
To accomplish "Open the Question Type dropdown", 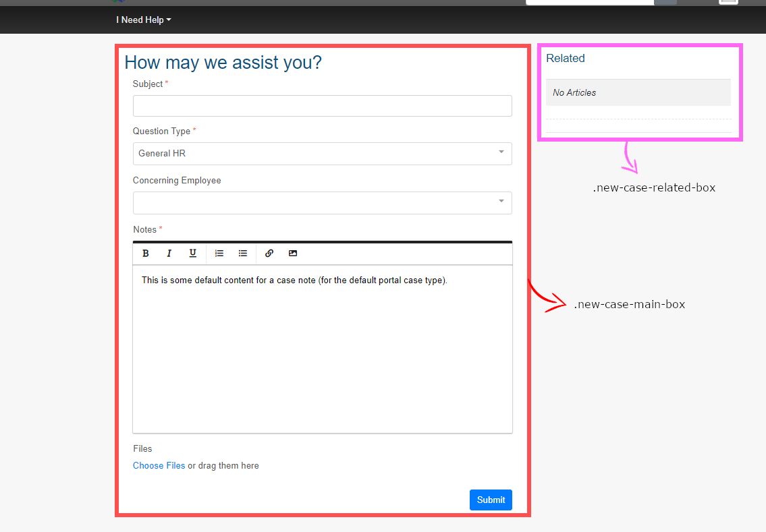I will [x=322, y=154].
